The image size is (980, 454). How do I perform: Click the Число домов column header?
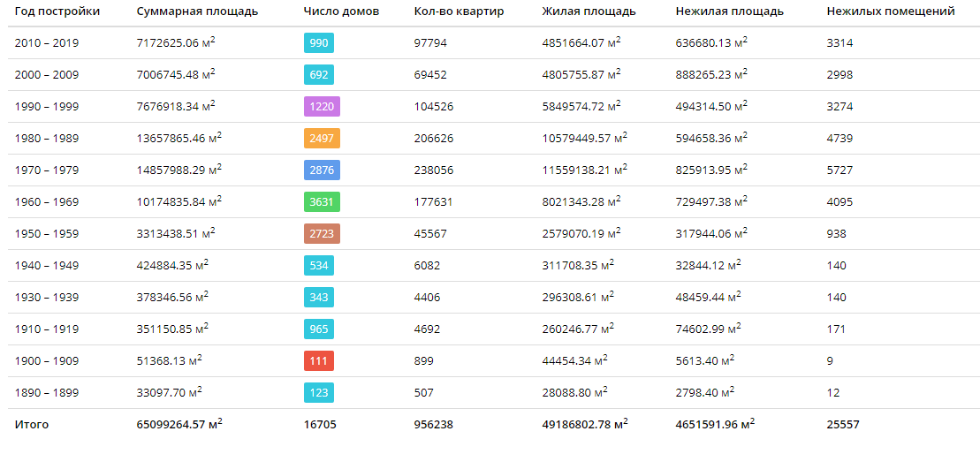click(x=340, y=11)
